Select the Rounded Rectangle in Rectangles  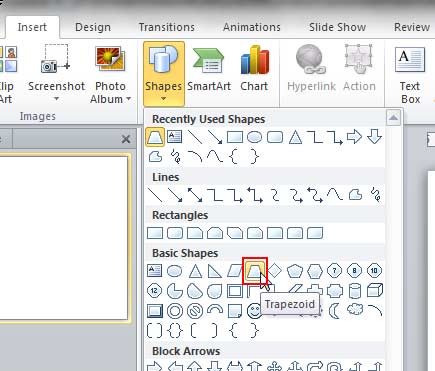coord(175,233)
